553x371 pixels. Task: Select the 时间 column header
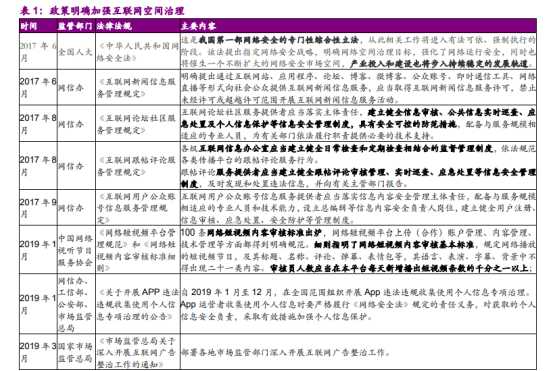(x=28, y=26)
